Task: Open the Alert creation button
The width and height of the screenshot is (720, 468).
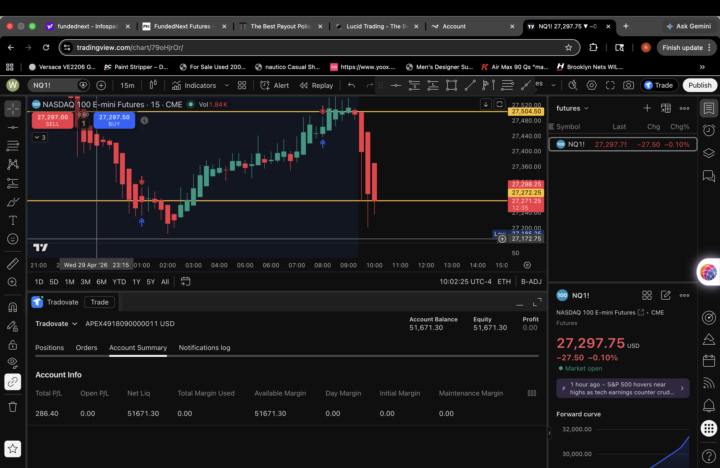Action: pos(275,85)
